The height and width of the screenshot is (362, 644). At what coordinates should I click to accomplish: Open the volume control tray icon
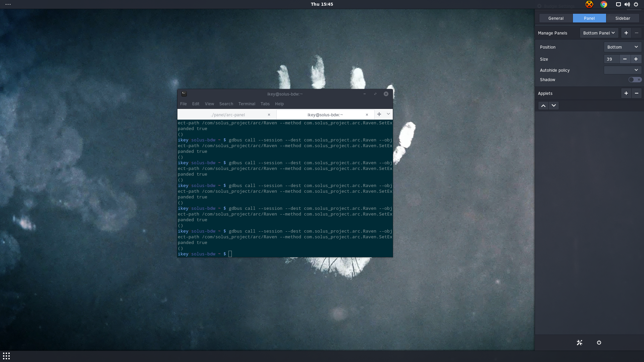[627, 4]
